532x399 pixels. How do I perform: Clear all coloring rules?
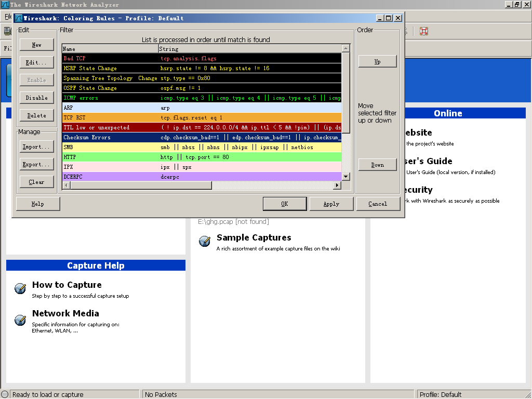click(x=37, y=182)
